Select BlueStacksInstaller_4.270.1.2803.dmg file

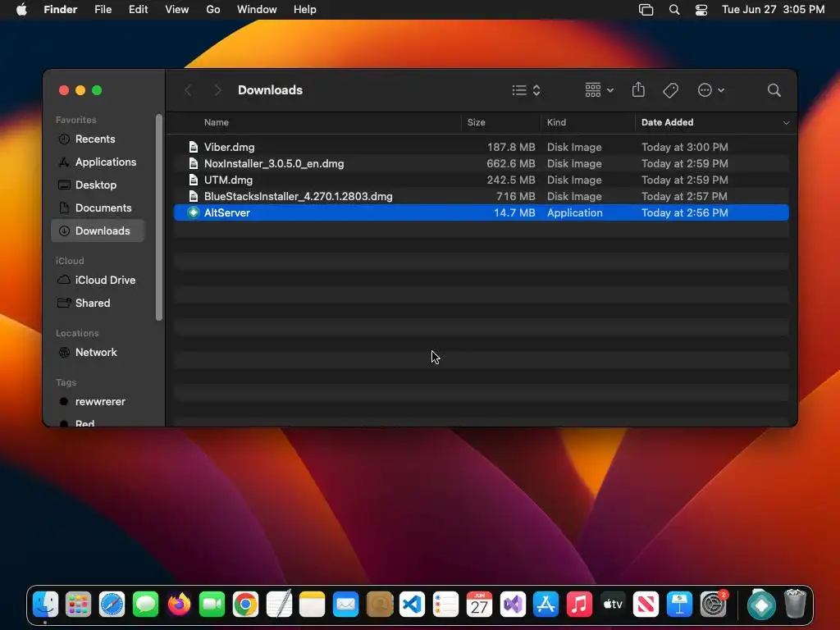[x=481, y=197]
